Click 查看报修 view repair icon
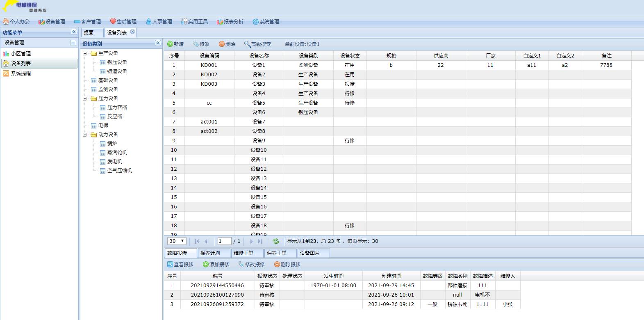 170,265
